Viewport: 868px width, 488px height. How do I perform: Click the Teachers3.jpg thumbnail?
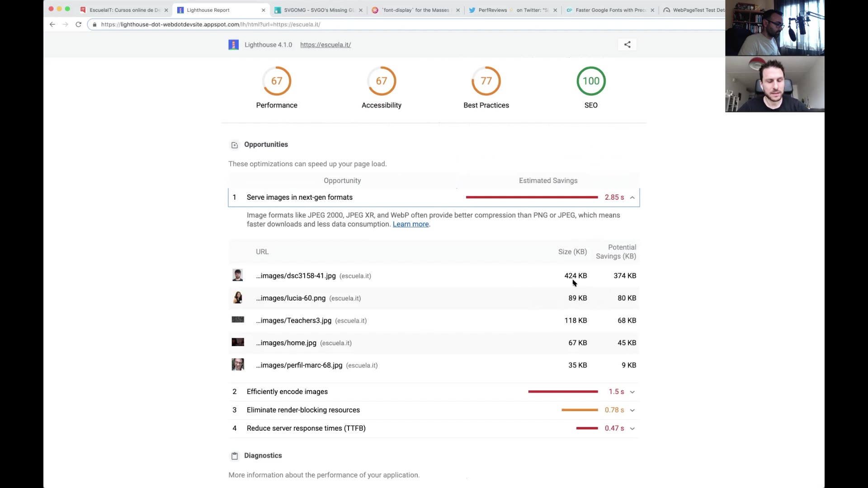[x=238, y=319]
